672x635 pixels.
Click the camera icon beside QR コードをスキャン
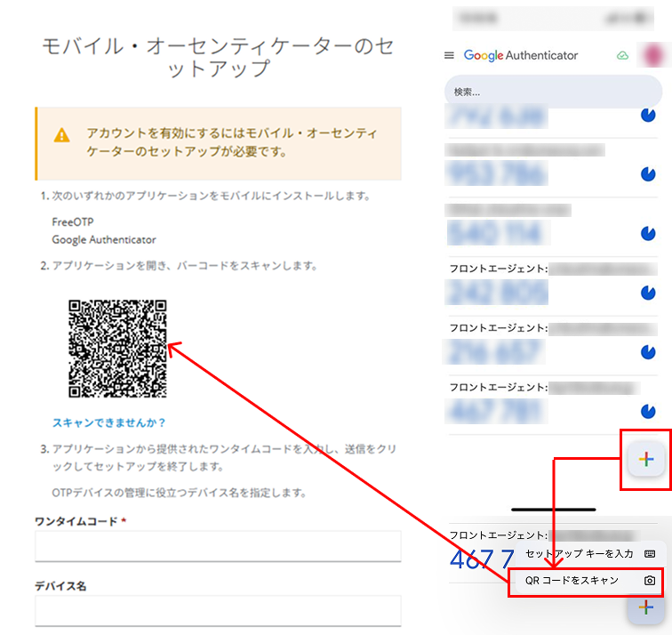[650, 581]
